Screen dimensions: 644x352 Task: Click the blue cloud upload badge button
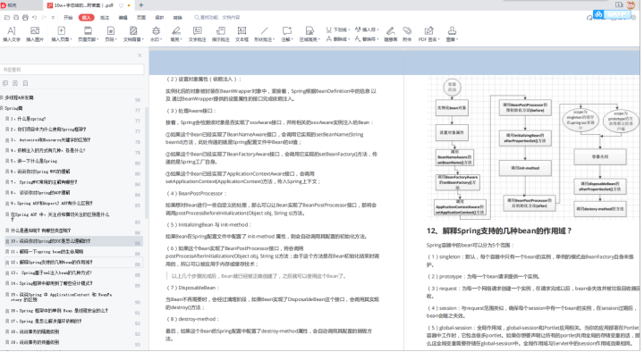click(612, 15)
